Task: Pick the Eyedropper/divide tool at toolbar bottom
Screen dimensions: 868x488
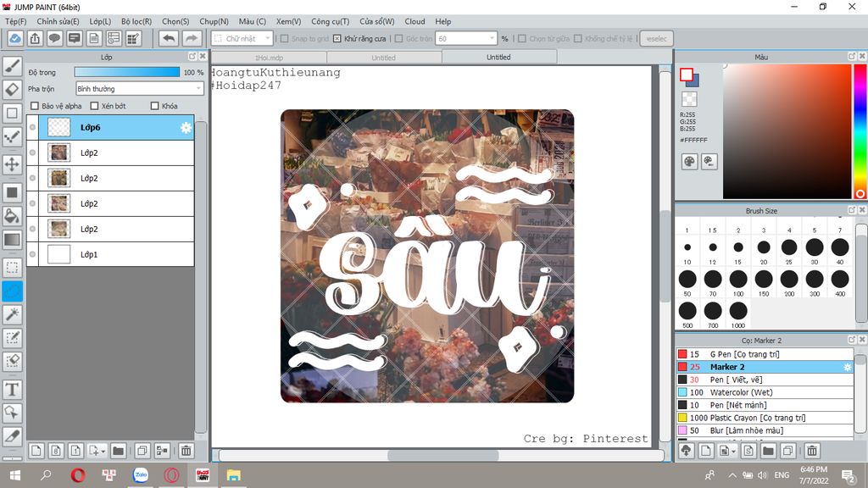Action: tap(12, 436)
